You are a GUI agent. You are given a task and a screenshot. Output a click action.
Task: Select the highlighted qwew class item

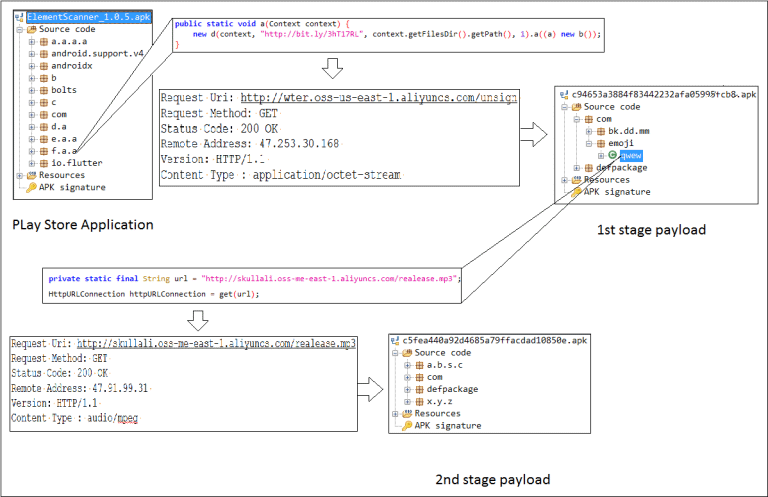click(x=632, y=156)
